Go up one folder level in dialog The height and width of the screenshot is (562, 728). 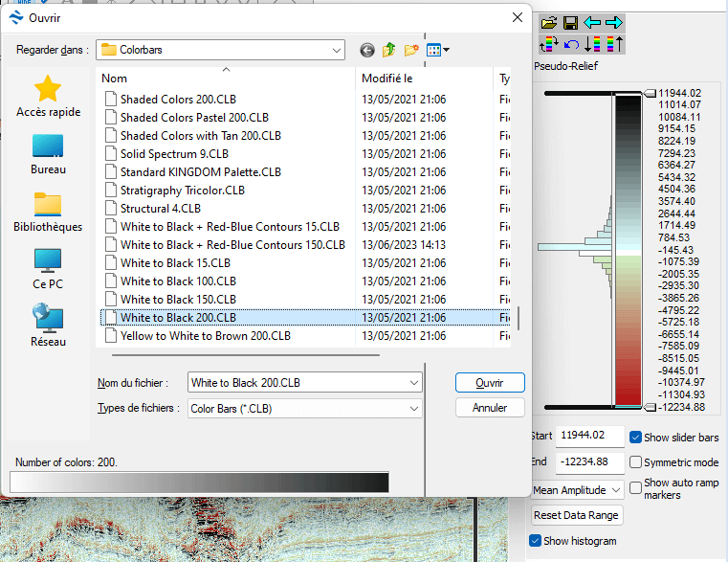click(389, 50)
